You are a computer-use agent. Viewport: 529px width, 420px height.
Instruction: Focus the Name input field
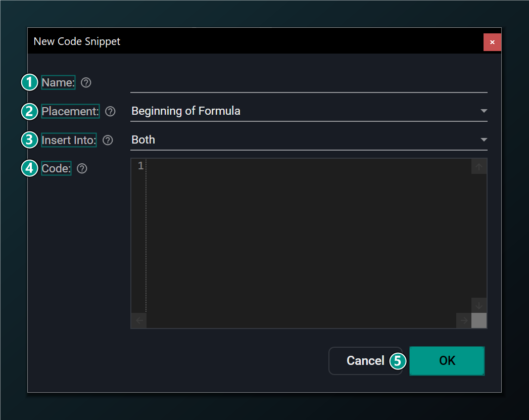point(309,83)
